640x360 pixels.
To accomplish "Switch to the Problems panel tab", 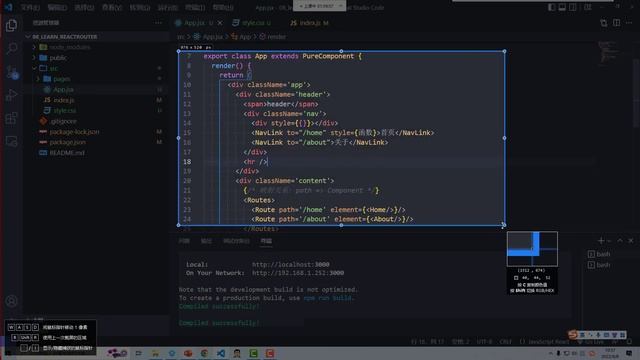I will (184, 241).
